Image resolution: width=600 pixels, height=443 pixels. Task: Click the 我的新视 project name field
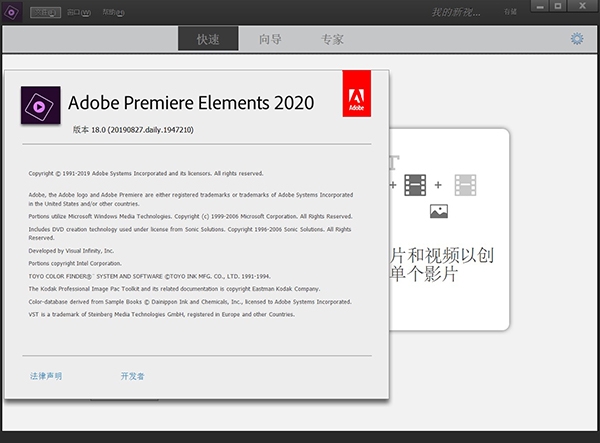[x=455, y=12]
